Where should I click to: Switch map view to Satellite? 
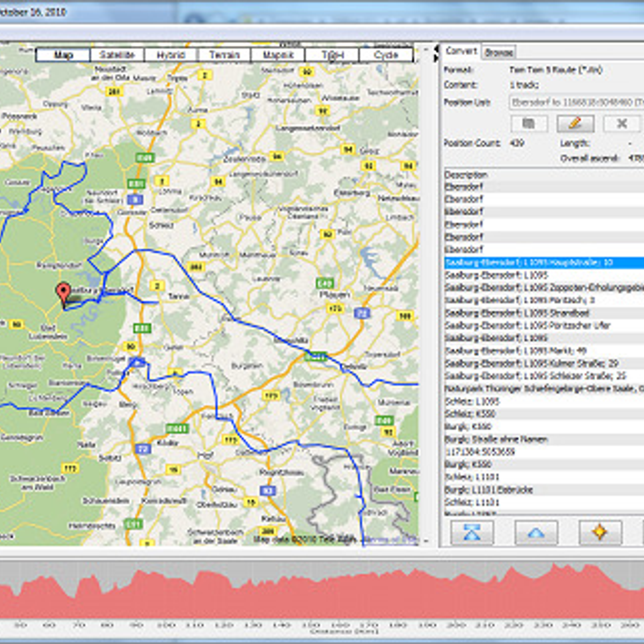[117, 55]
